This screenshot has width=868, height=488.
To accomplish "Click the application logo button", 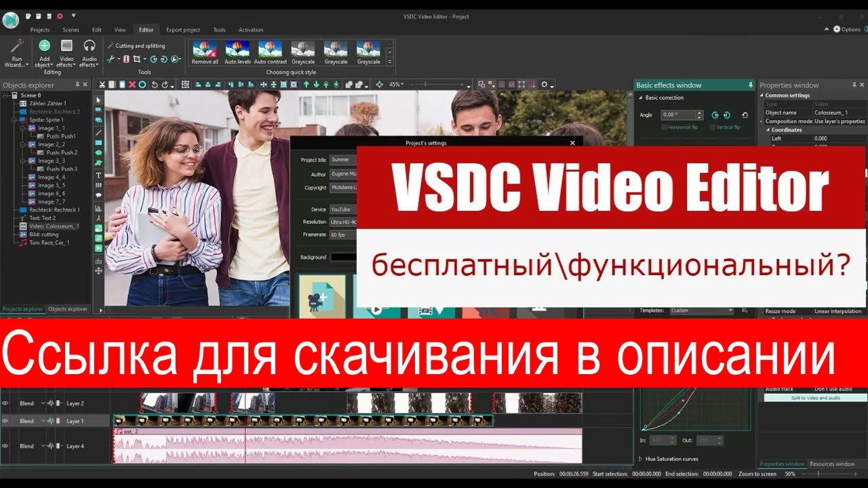I will (10, 20).
